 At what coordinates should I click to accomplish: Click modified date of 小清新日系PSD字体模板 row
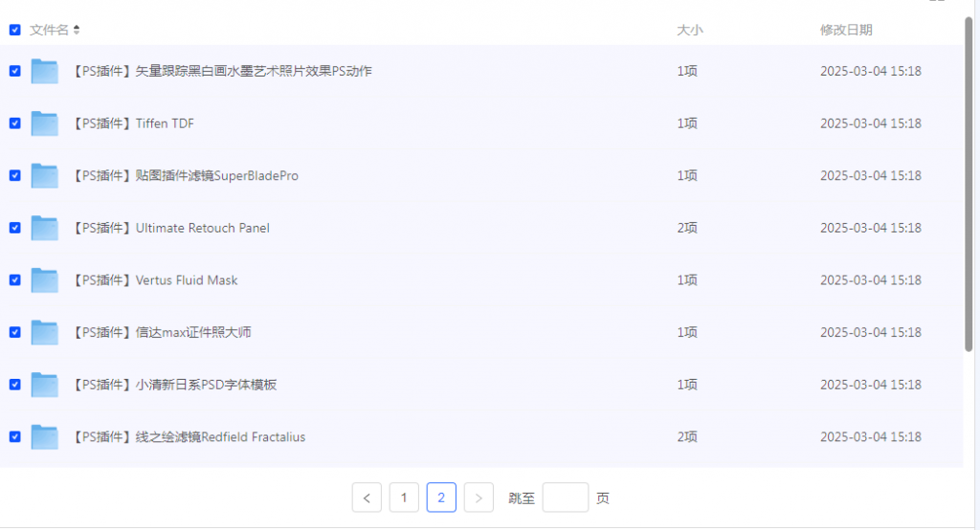click(x=871, y=385)
